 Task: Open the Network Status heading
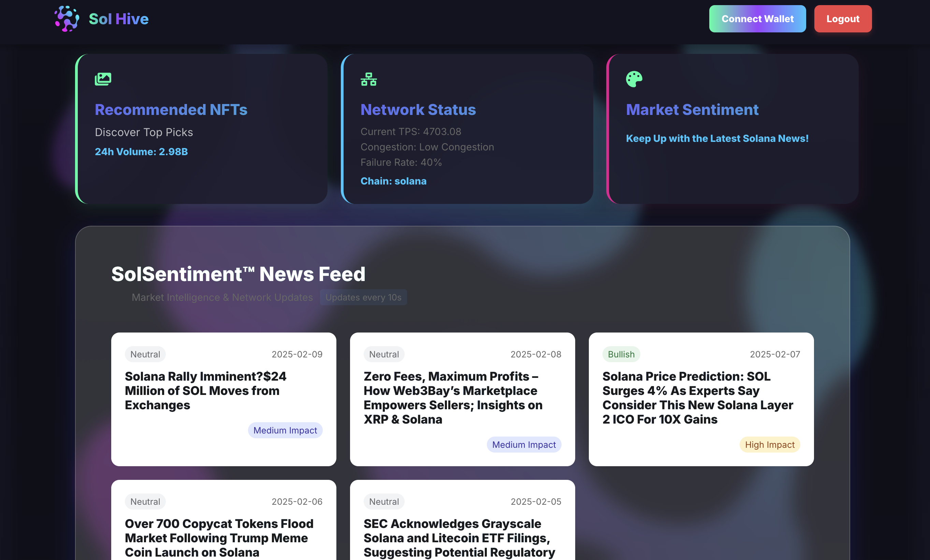418,110
